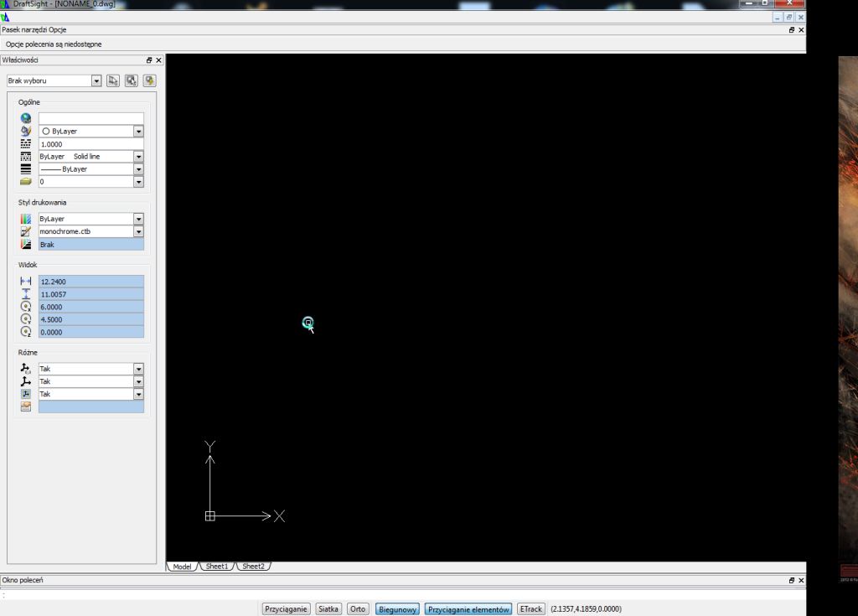
Task: Click the view width value 12.2400
Action: click(x=91, y=282)
